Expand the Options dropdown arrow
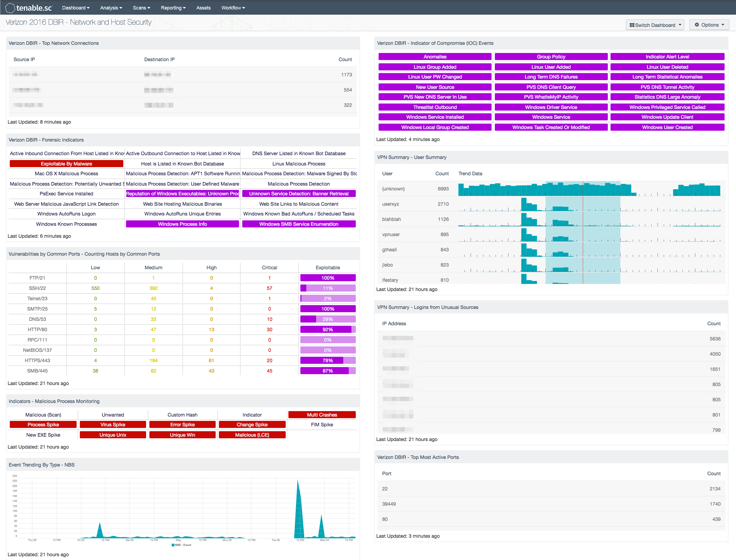The height and width of the screenshot is (560, 736). click(x=723, y=25)
